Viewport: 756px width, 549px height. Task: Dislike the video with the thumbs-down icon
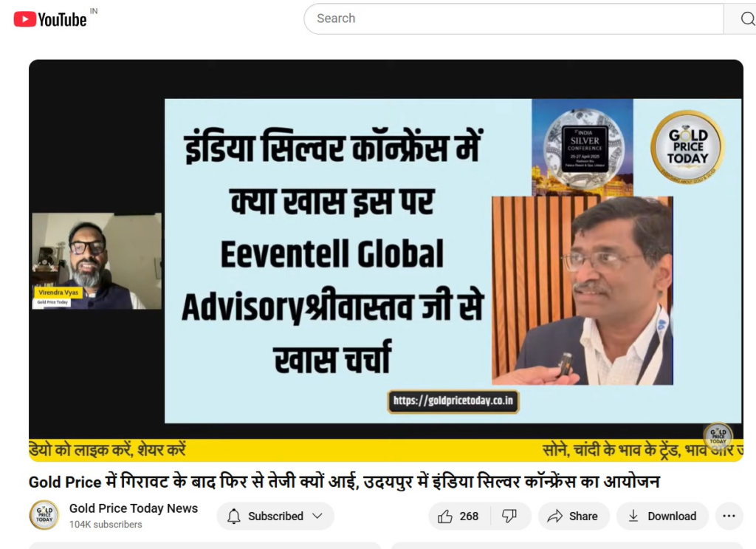click(x=510, y=516)
